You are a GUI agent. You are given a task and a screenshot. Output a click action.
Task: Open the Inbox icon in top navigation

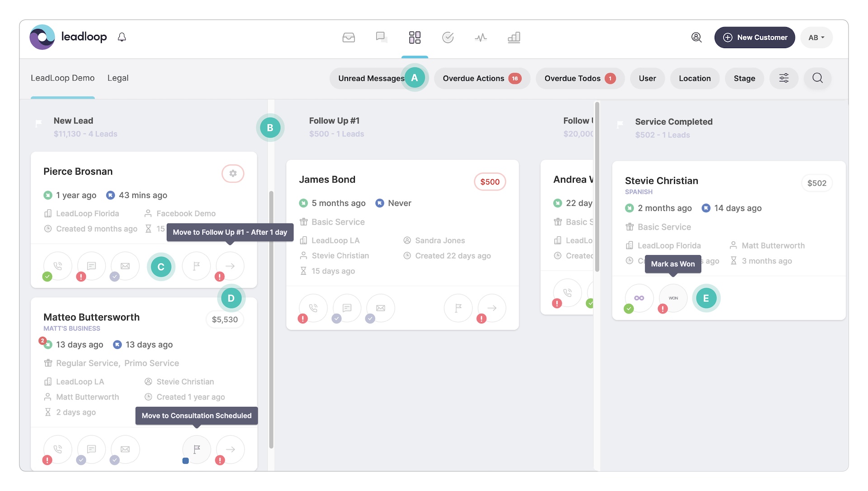point(349,38)
